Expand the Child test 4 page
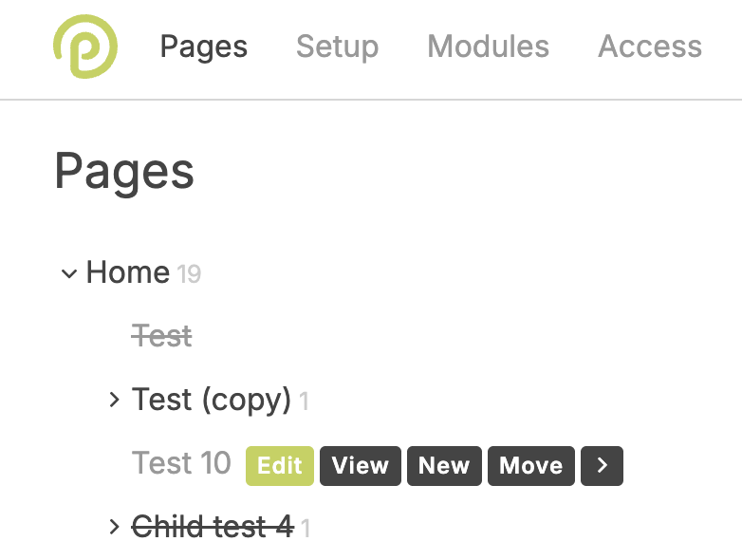The height and width of the screenshot is (560, 742). point(114,527)
